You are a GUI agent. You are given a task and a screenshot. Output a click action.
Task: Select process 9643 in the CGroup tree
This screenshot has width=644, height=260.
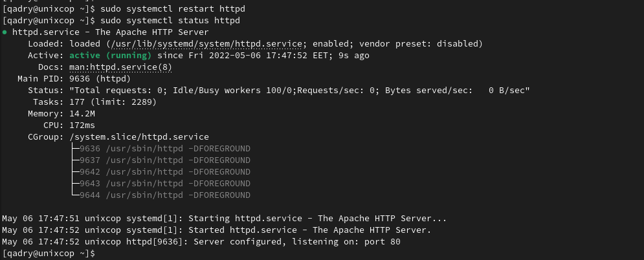pyautogui.click(x=164, y=183)
